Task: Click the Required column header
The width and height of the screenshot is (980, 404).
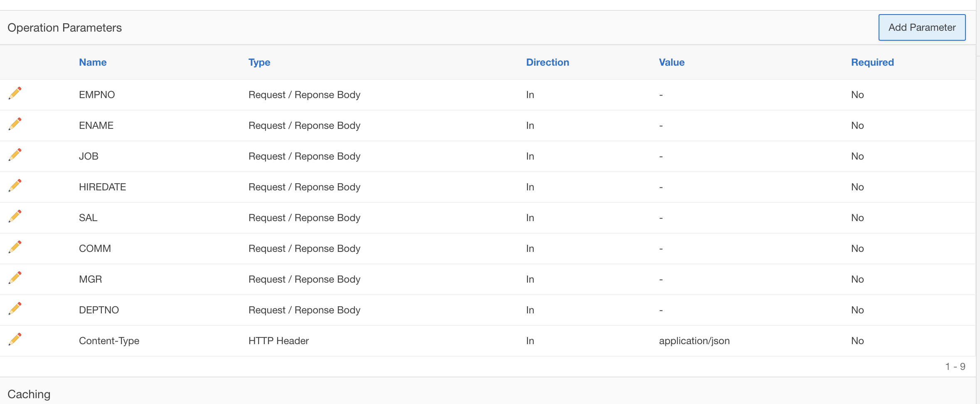Action: tap(872, 62)
